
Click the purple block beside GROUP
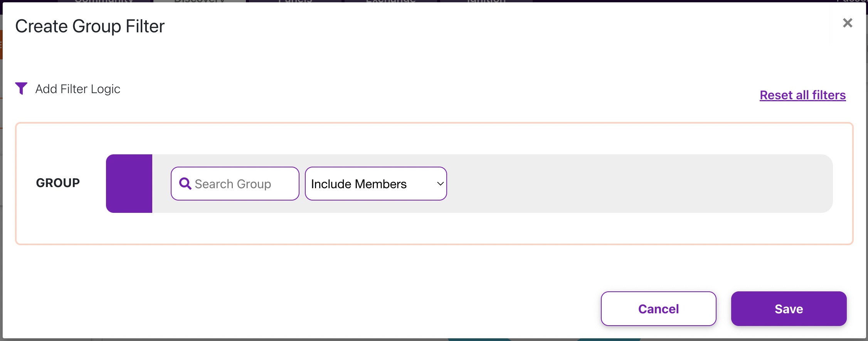[129, 184]
